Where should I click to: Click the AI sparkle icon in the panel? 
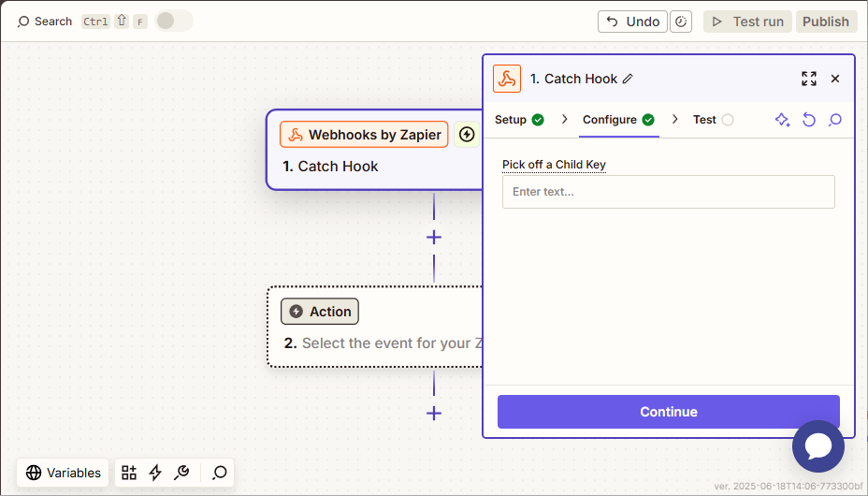(x=782, y=120)
